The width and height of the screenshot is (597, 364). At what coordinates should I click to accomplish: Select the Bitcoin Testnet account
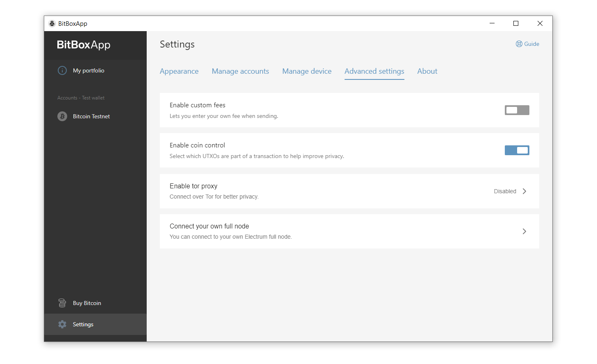(x=95, y=116)
